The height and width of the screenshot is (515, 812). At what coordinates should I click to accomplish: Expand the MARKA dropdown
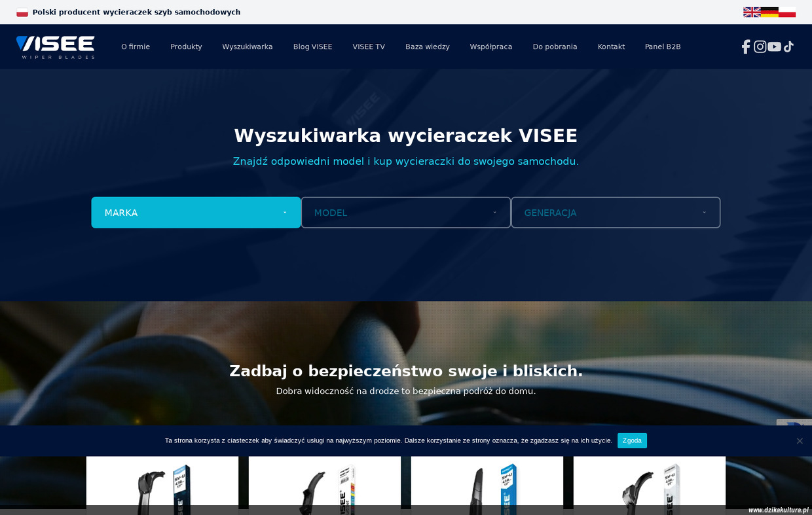[x=196, y=213]
